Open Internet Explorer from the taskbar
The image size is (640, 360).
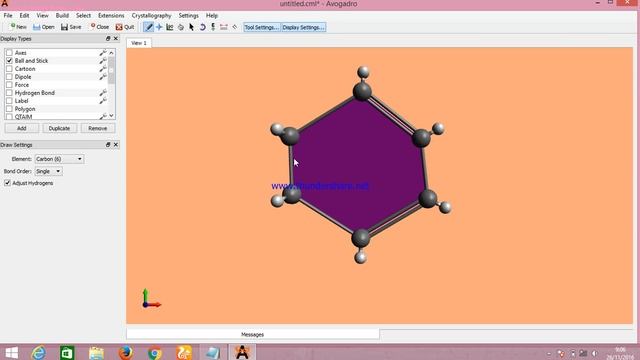pos(39,352)
